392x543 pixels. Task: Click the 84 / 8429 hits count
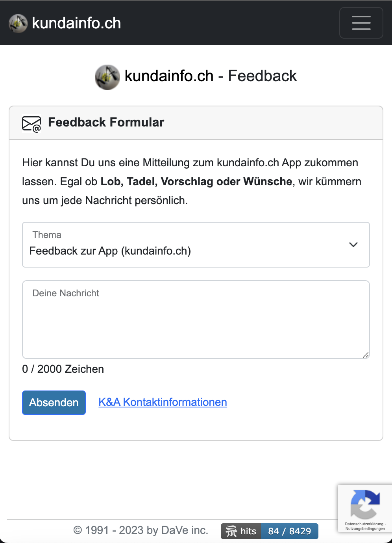pos(290,531)
